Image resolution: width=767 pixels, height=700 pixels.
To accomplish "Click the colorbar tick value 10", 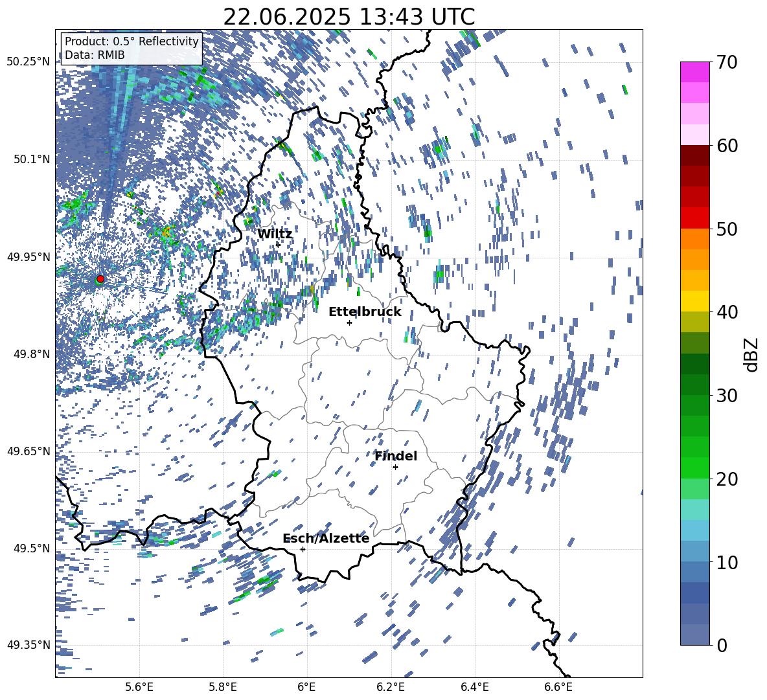I will coord(727,562).
